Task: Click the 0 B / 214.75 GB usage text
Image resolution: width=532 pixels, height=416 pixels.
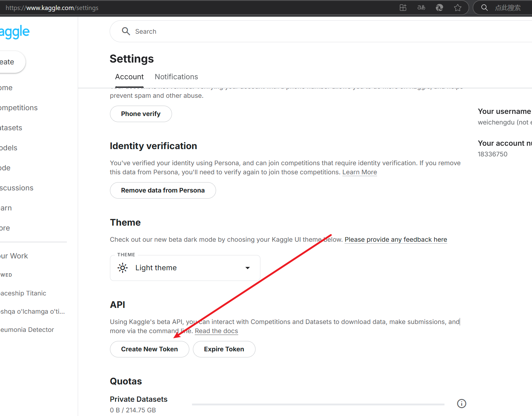Action: pos(133,410)
